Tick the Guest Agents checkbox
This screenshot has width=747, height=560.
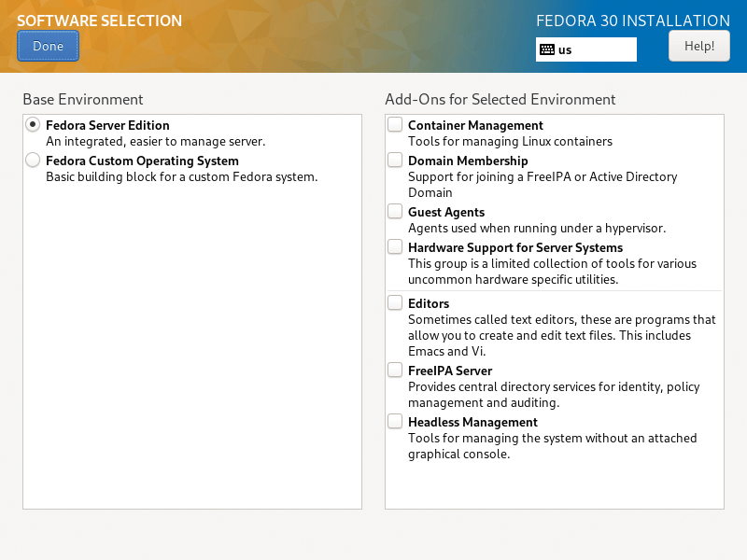coord(395,211)
